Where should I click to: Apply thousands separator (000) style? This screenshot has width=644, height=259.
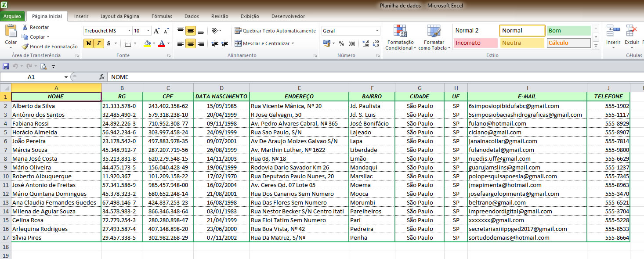352,43
